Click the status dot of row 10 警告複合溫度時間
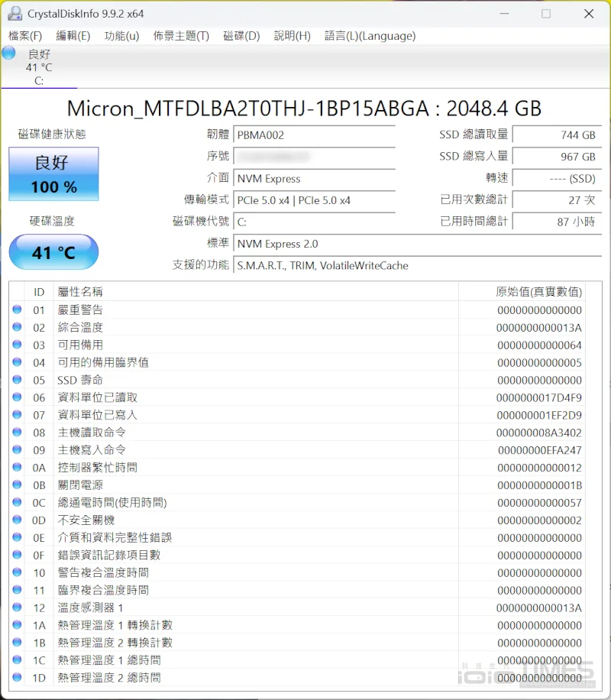 click(x=17, y=572)
